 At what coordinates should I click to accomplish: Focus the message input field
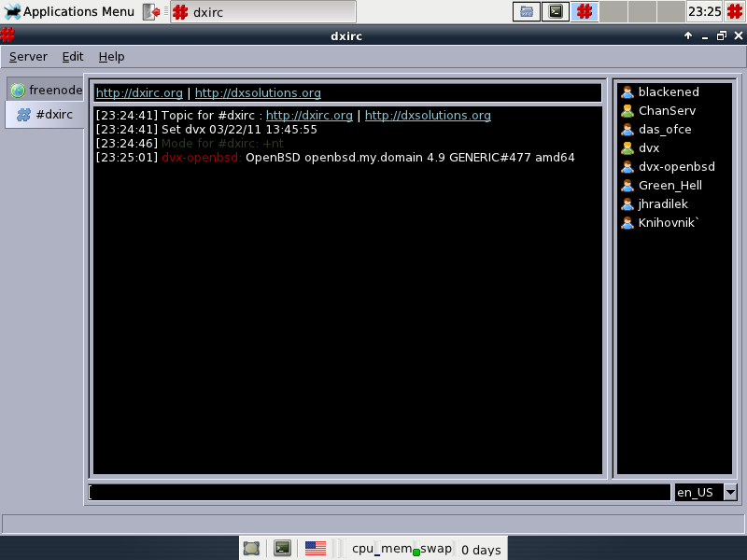click(379, 492)
